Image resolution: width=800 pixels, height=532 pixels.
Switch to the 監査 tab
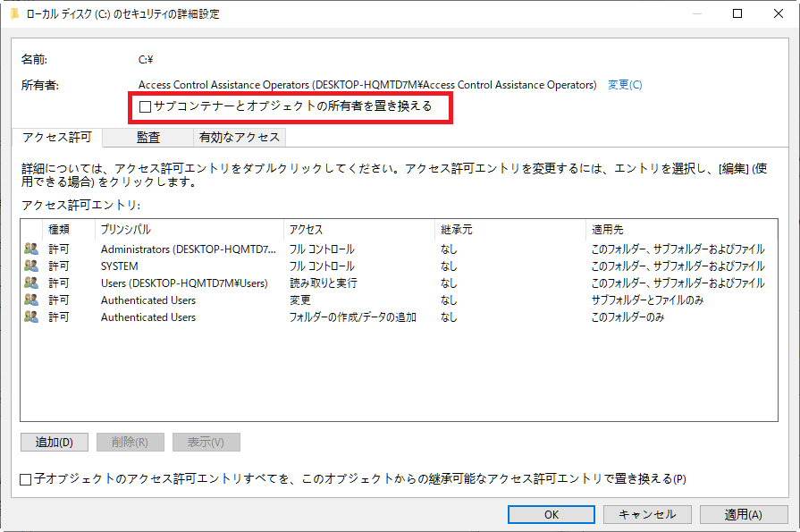point(148,138)
